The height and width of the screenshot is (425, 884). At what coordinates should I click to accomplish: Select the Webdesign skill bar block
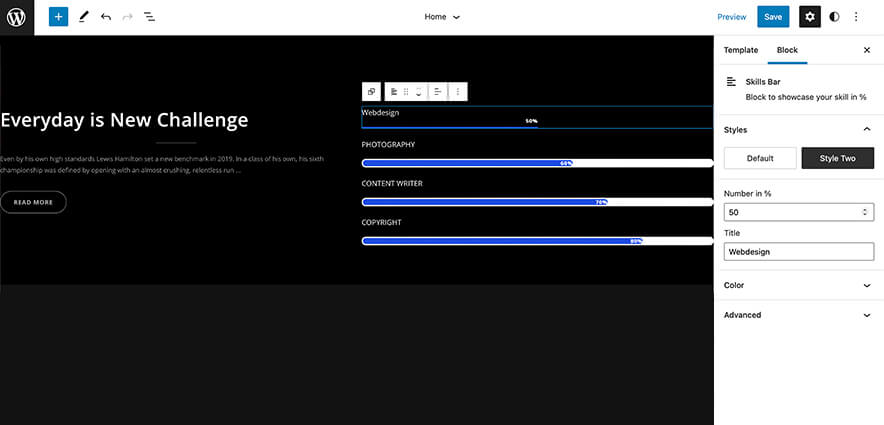(537, 117)
